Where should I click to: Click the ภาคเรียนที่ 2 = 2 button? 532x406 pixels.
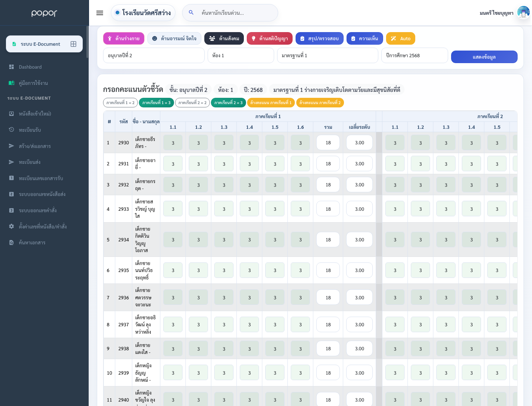tap(192, 103)
